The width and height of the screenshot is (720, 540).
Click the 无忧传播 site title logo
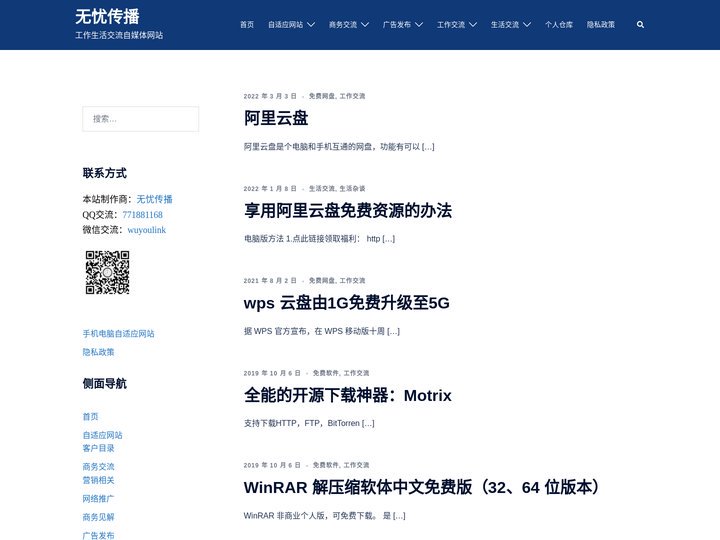tap(107, 17)
